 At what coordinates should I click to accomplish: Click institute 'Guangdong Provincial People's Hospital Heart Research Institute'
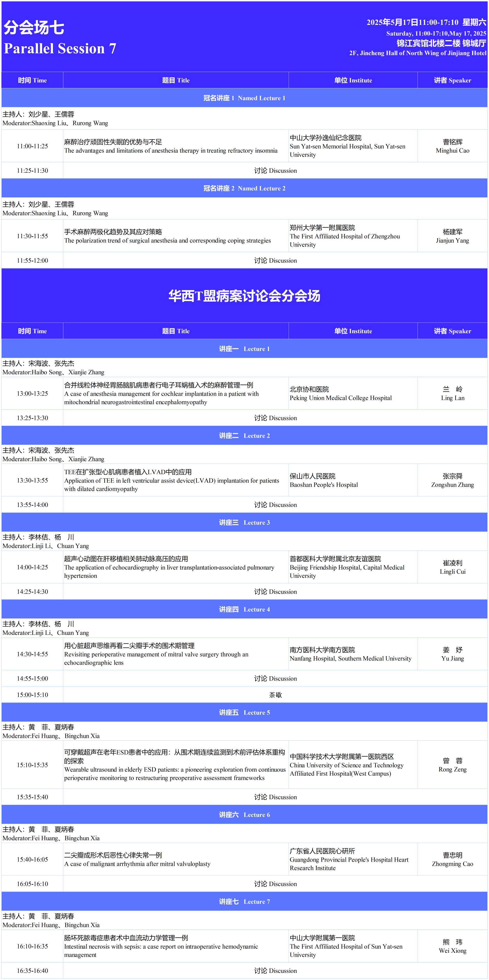click(x=349, y=864)
